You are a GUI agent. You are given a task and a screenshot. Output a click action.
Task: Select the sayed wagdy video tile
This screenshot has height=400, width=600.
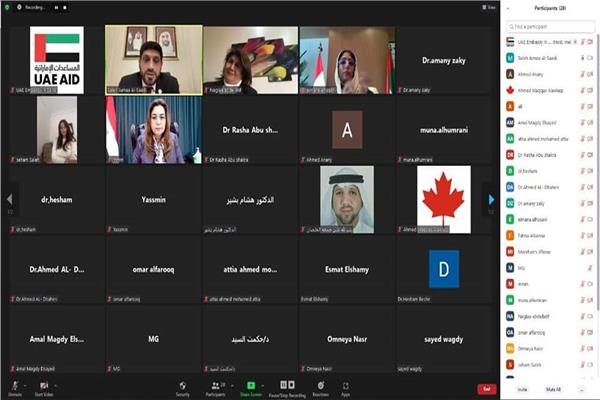click(x=444, y=339)
